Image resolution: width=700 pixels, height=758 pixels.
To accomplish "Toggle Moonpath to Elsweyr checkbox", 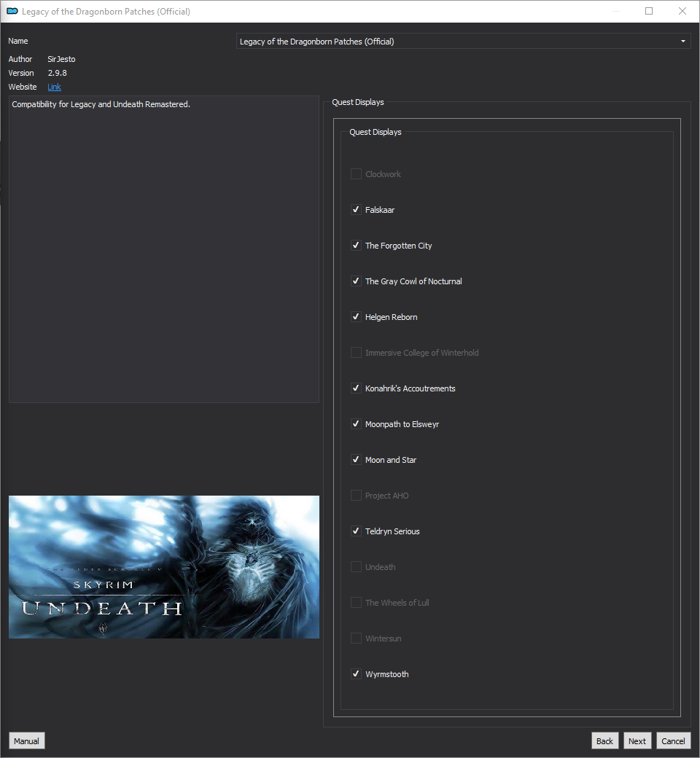I will point(356,424).
